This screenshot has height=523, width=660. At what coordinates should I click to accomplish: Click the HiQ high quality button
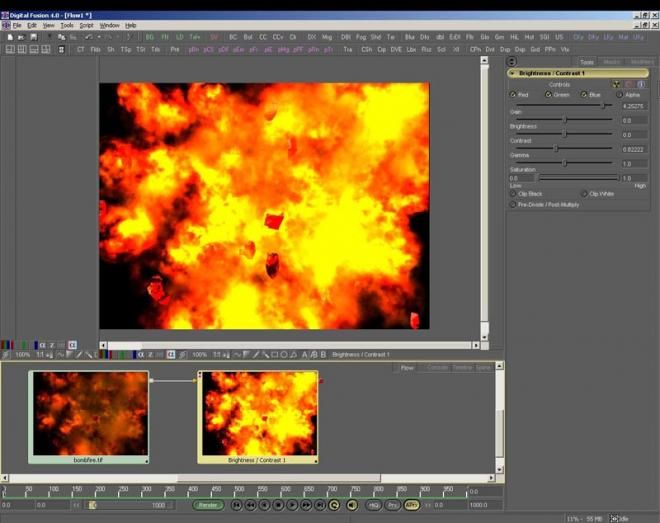pos(373,505)
